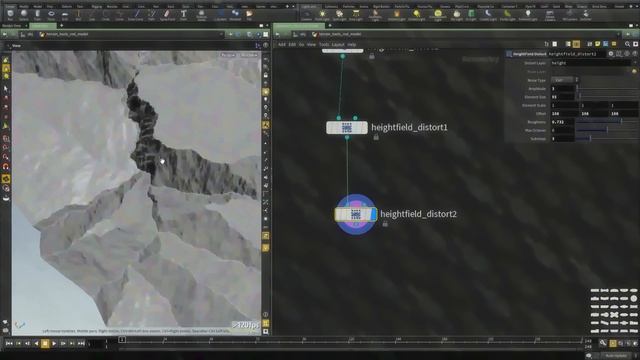
Task: Adjust the Amplitude slider
Action: (x=607, y=89)
